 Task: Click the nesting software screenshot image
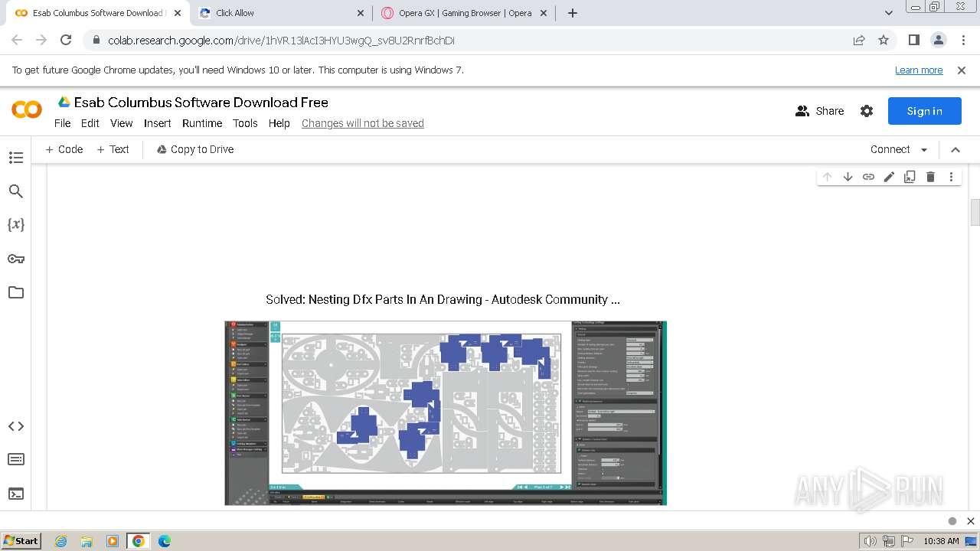[x=446, y=413]
